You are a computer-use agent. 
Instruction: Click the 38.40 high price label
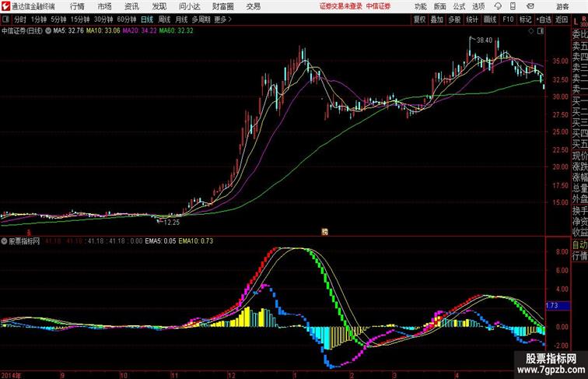click(x=484, y=40)
